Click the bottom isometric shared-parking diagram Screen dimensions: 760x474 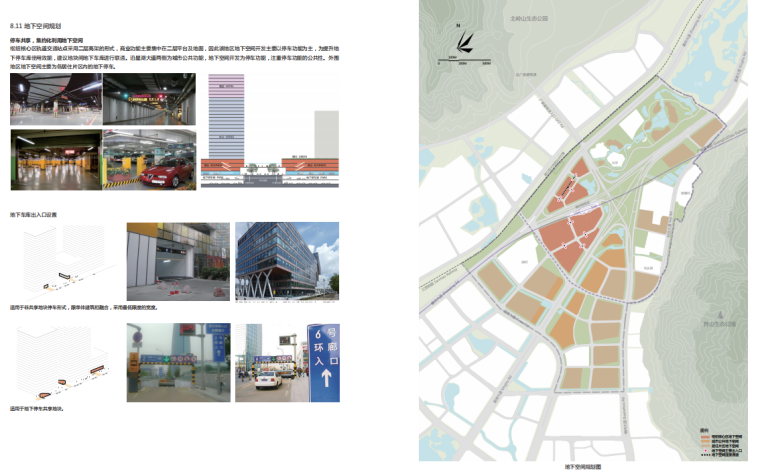(x=62, y=363)
